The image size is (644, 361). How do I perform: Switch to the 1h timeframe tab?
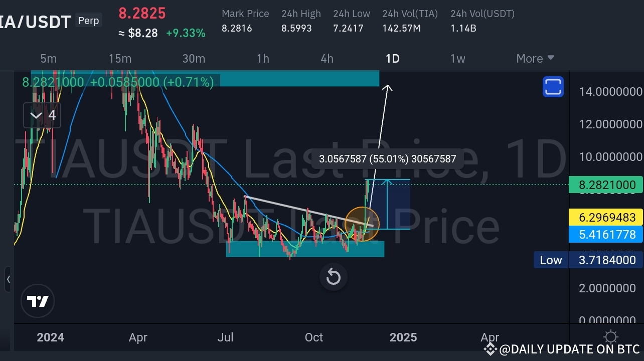pyautogui.click(x=263, y=58)
